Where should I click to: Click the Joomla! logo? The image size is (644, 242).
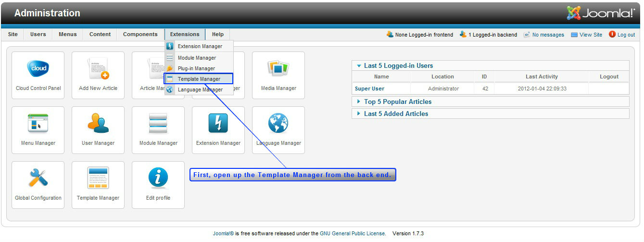pyautogui.click(x=601, y=13)
